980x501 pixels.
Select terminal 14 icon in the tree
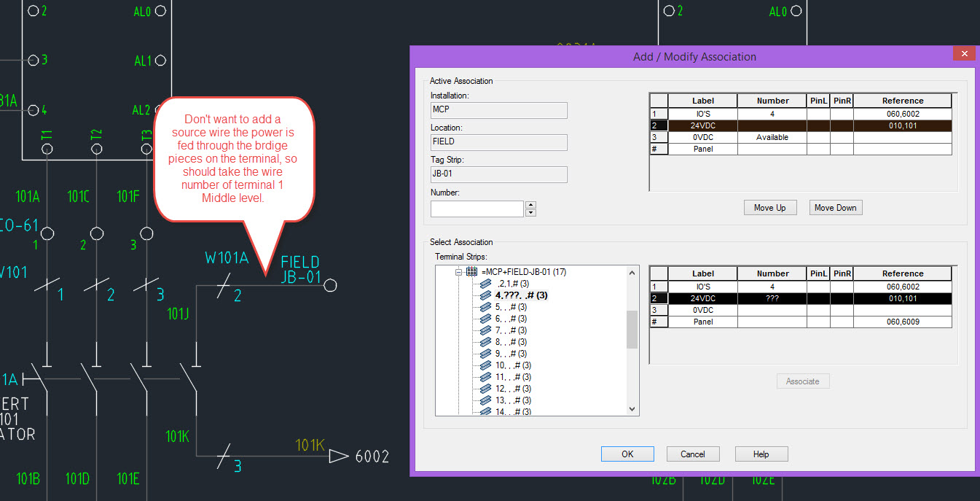coord(486,411)
